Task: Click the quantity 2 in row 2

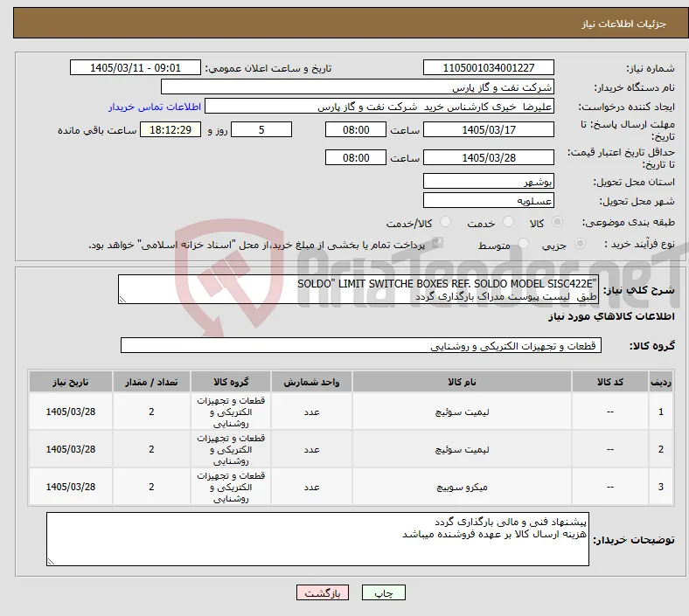Action: (x=151, y=450)
